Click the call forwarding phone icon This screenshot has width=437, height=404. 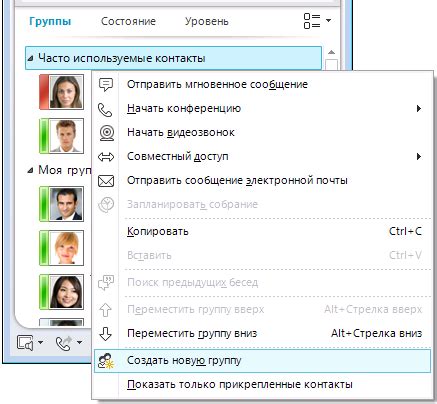pos(64,343)
